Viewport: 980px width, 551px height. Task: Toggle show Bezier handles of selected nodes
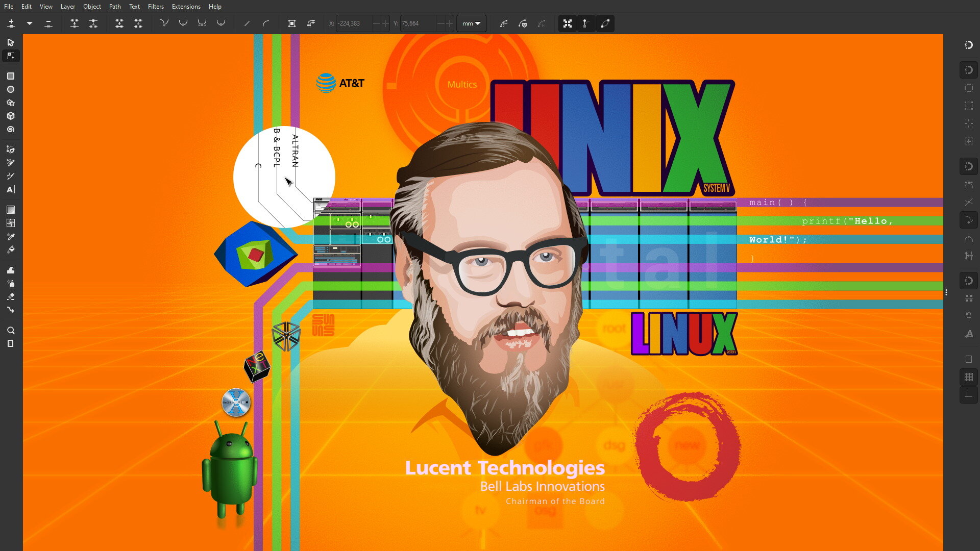(586, 23)
